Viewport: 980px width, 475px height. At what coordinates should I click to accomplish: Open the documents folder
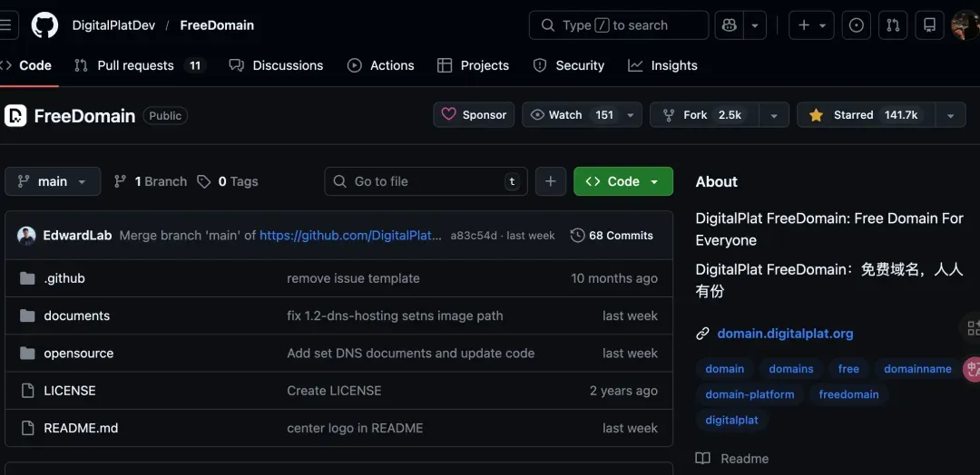tap(77, 315)
